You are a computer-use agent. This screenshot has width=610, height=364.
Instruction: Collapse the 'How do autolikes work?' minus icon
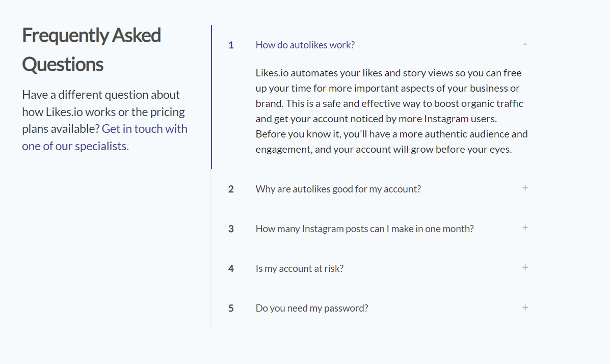point(525,44)
